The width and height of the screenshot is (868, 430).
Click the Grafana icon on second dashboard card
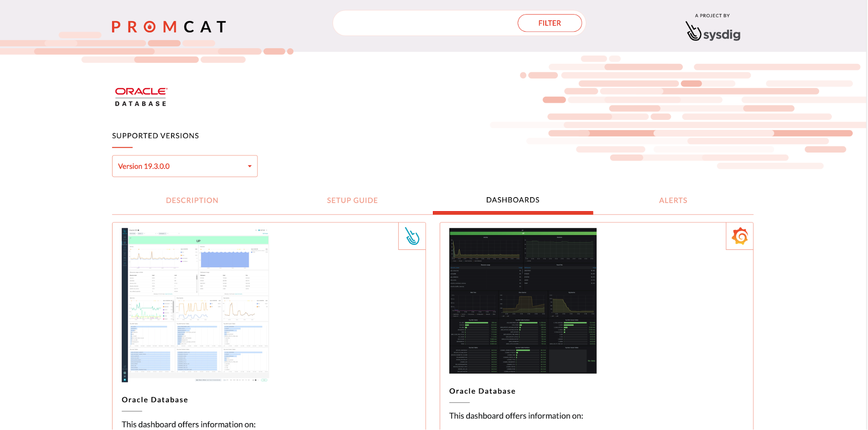pos(739,236)
